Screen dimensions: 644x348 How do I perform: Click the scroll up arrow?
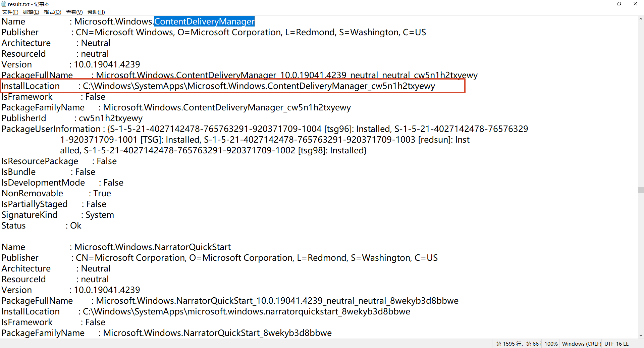(641, 19)
